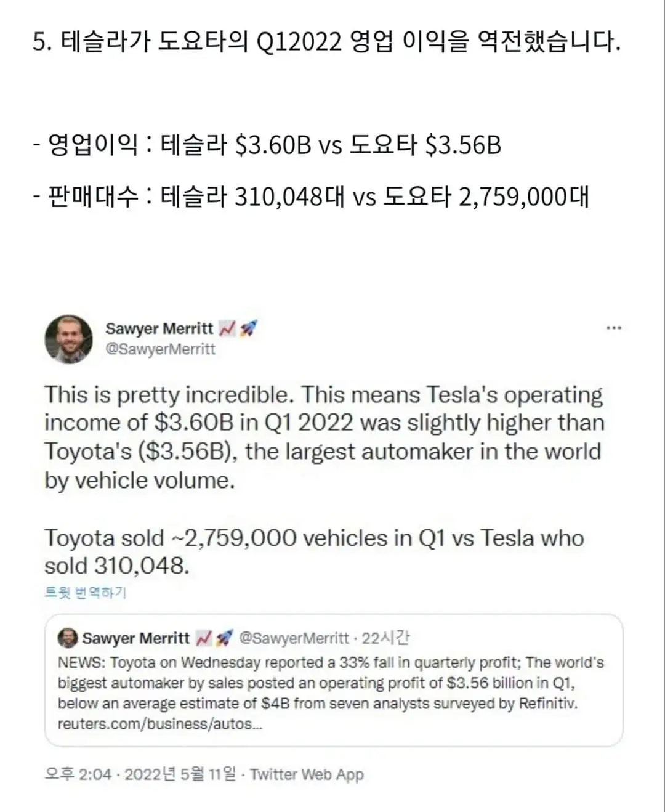Open the tweet's three-dot more options menu
Image resolution: width=665 pixels, height=812 pixels.
(x=613, y=328)
